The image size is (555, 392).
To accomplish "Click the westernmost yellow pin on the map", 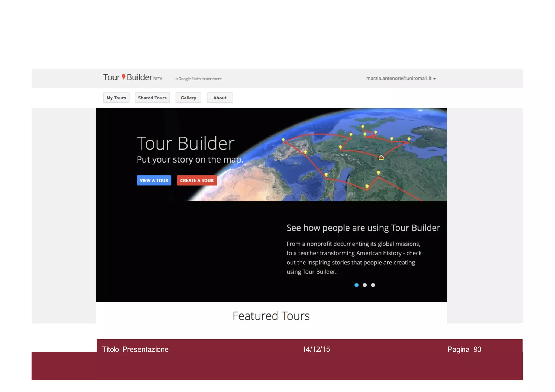I will click(283, 140).
